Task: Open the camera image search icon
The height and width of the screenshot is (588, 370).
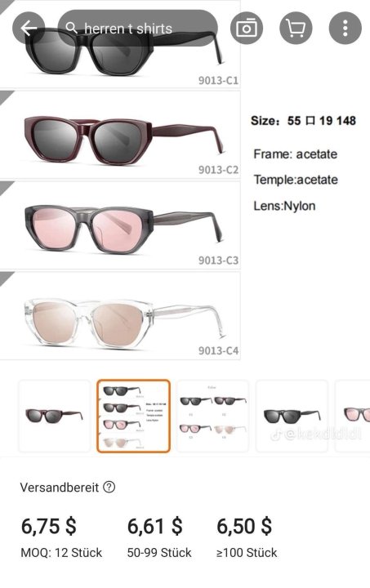Action: pos(247,28)
